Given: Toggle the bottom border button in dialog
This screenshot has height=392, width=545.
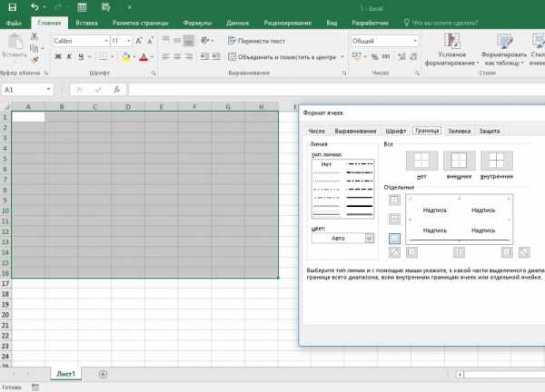Looking at the screenshot, I should pyautogui.click(x=394, y=239).
